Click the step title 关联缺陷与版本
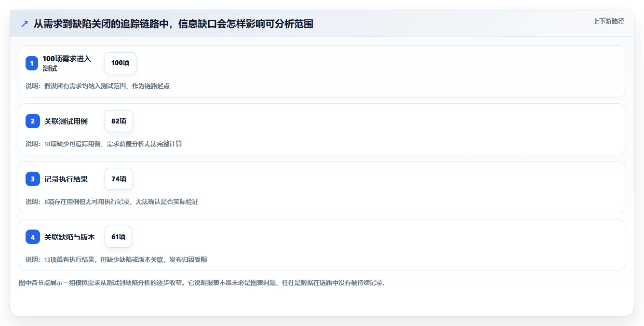The image size is (644, 326). 70,237
